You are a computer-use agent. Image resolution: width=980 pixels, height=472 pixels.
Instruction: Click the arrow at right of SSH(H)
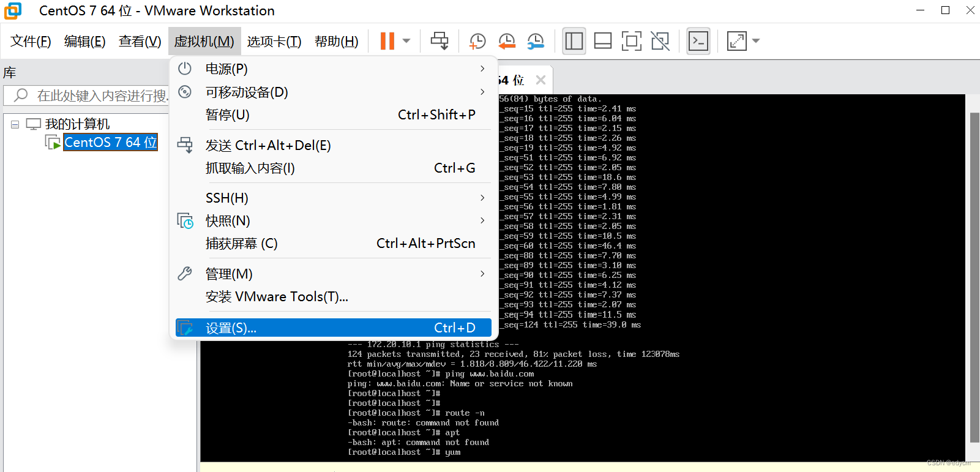[x=482, y=198]
